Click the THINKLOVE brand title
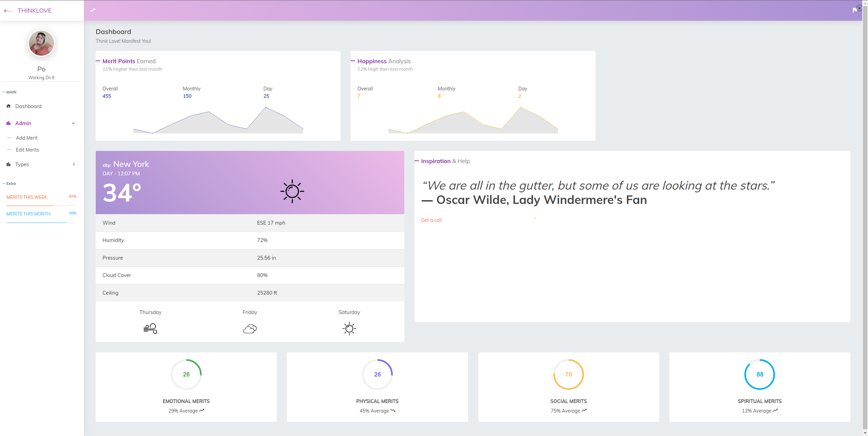868x436 pixels. tap(35, 11)
